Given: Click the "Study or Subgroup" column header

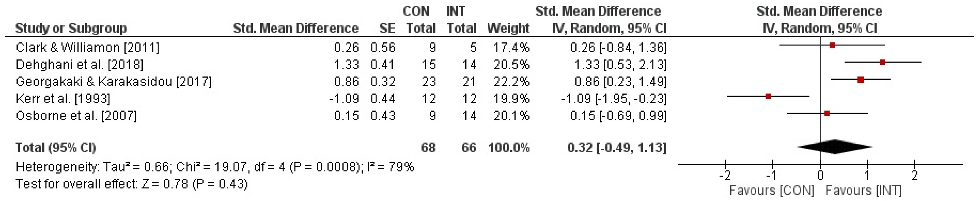Looking at the screenshot, I should point(71,28).
